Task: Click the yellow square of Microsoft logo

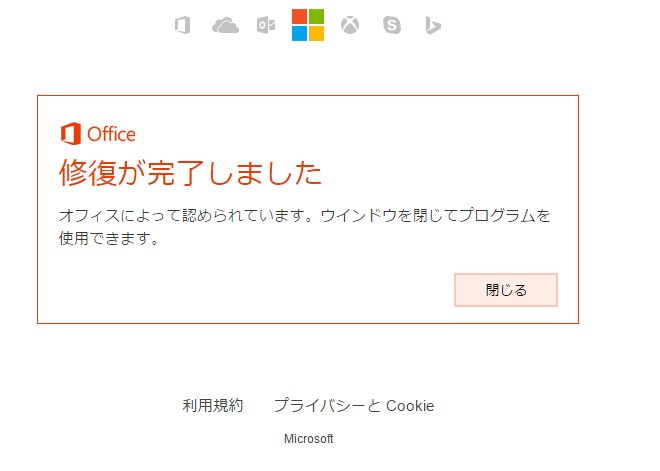Action: click(316, 34)
